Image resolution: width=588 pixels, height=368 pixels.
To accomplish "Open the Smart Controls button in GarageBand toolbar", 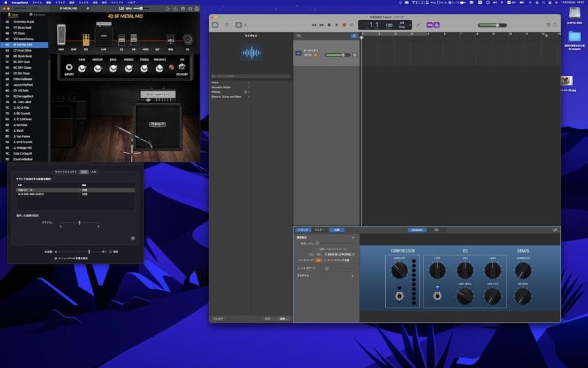I will point(238,25).
